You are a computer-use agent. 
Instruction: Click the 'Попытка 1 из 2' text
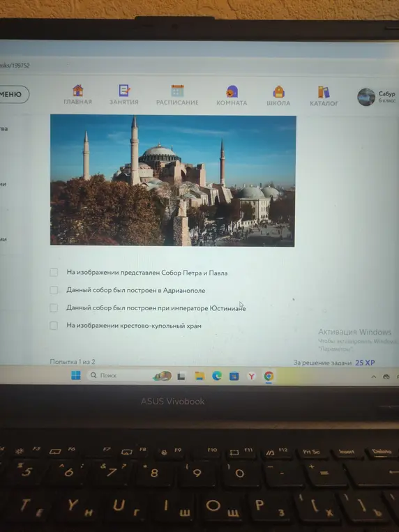pos(73,362)
